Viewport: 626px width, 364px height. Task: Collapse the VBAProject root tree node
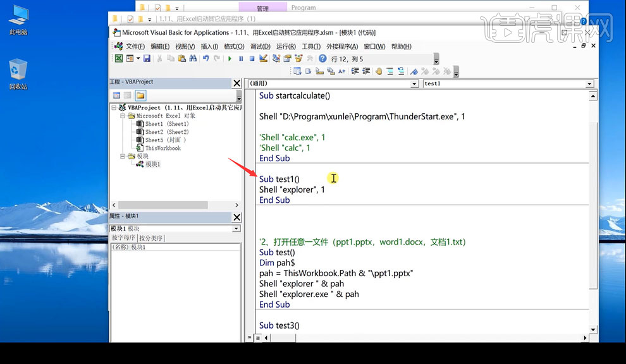114,108
